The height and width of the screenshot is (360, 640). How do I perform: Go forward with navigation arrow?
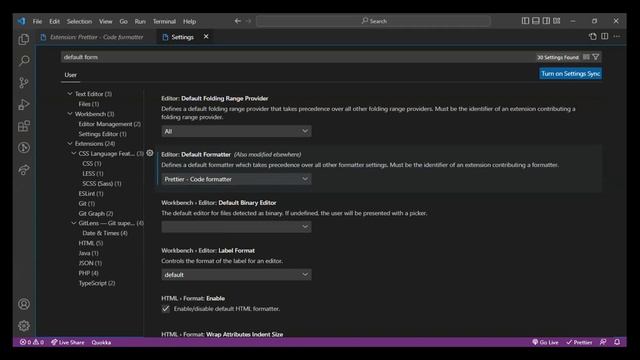click(249, 21)
